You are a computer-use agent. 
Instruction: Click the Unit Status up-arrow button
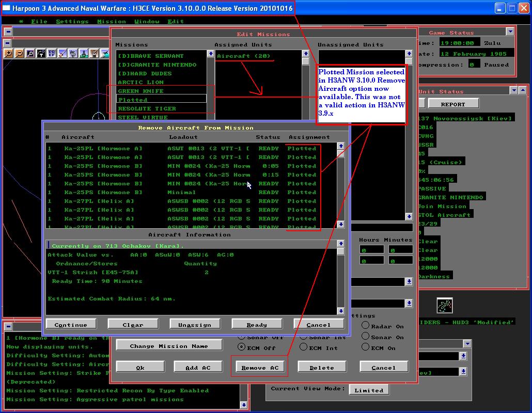coord(523,90)
